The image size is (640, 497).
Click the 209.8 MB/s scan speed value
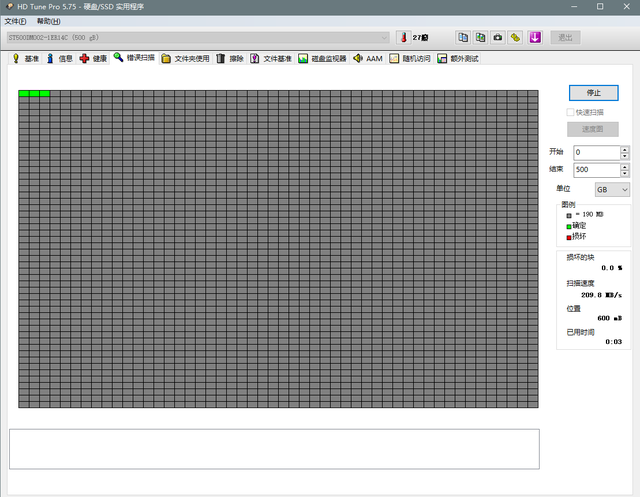click(x=601, y=295)
